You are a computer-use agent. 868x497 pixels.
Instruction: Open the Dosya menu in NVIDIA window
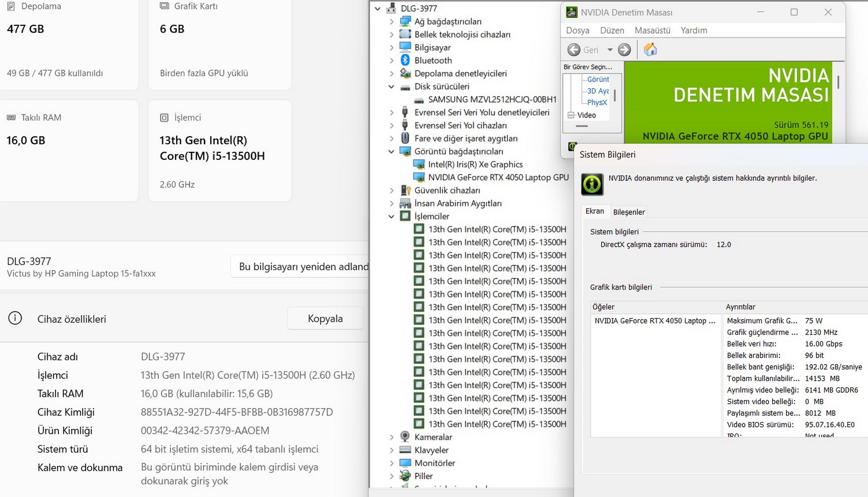pyautogui.click(x=578, y=30)
